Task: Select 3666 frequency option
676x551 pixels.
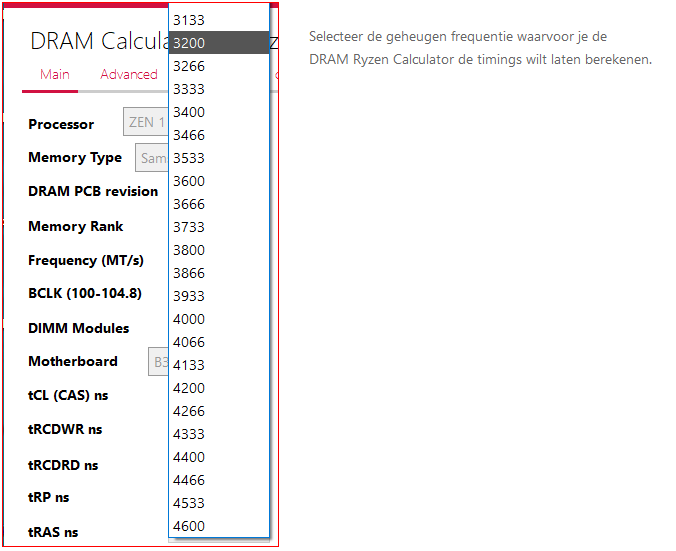Action: click(219, 204)
